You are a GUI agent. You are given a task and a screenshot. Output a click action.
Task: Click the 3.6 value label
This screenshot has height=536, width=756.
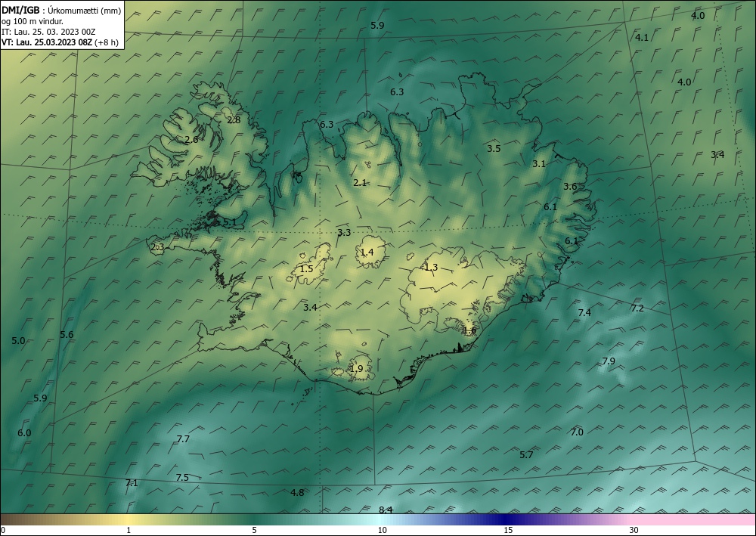570,187
